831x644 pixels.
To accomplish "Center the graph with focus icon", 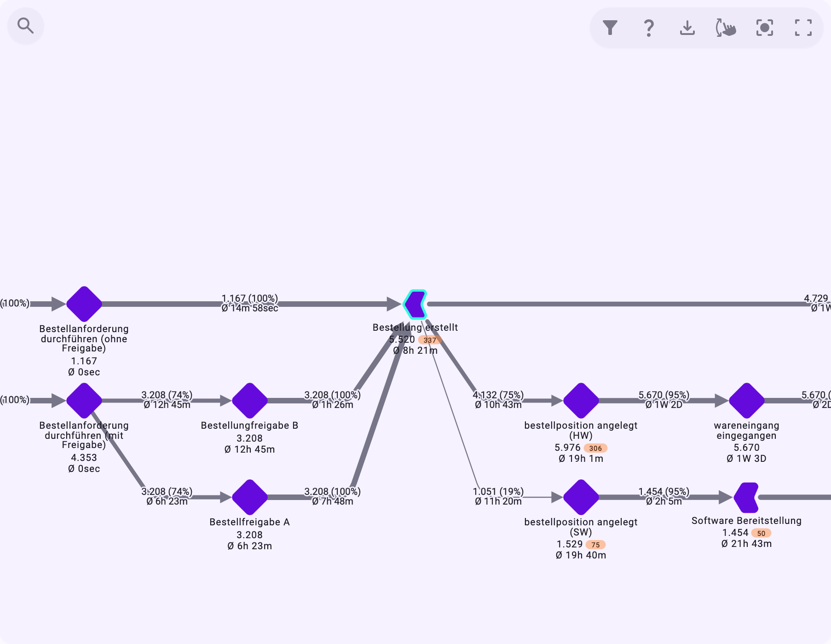I will click(765, 28).
